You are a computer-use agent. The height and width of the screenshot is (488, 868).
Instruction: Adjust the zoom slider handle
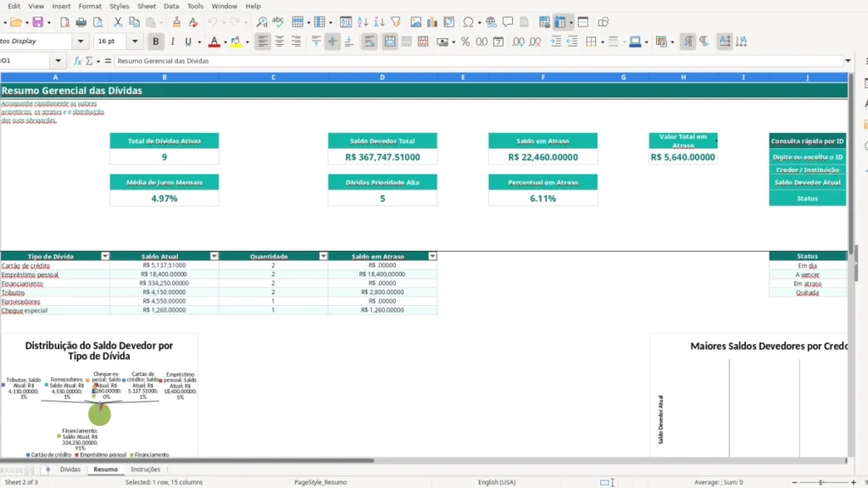pos(821,482)
